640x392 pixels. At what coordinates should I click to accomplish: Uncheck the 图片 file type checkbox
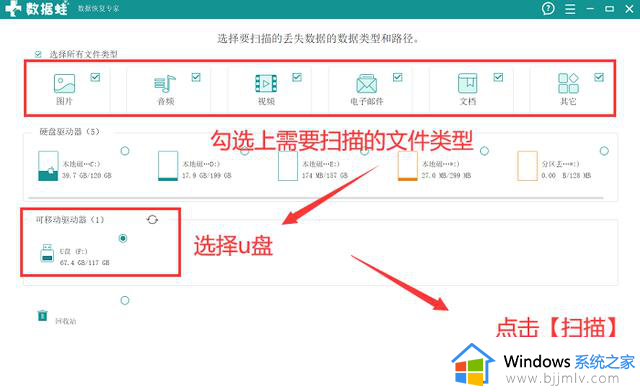point(96,77)
